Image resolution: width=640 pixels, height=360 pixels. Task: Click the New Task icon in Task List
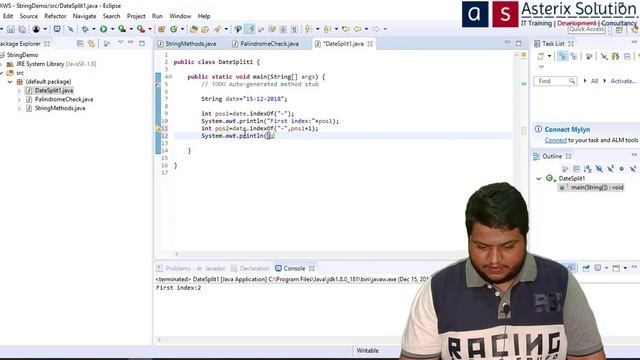(x=541, y=56)
